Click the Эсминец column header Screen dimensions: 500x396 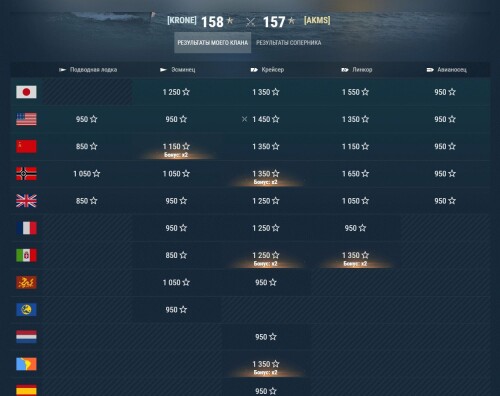pyautogui.click(x=178, y=70)
